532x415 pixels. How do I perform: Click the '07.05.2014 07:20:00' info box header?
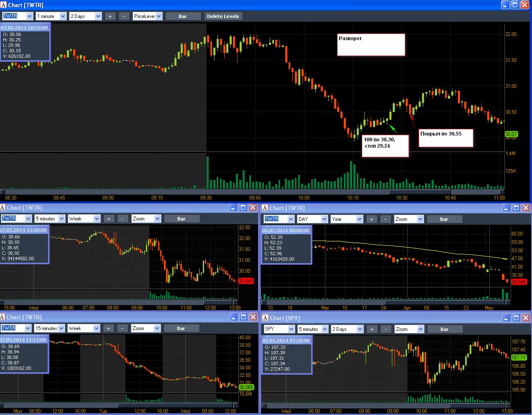(286, 341)
